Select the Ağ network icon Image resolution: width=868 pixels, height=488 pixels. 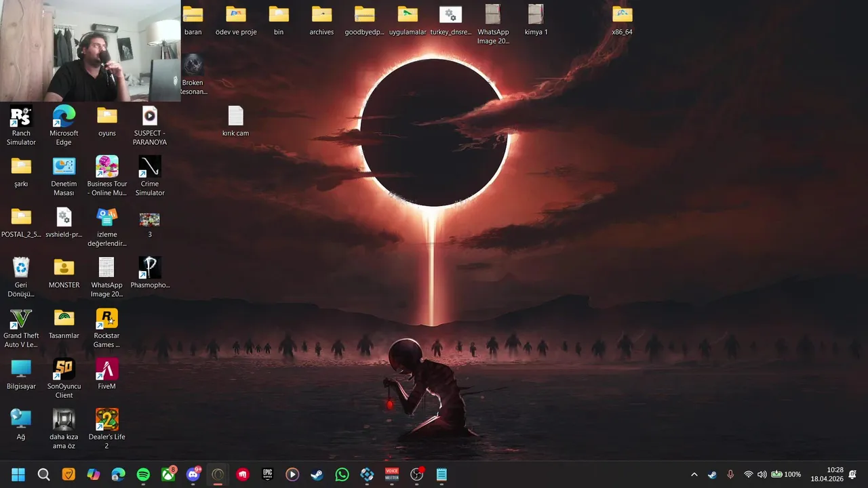coord(21,425)
